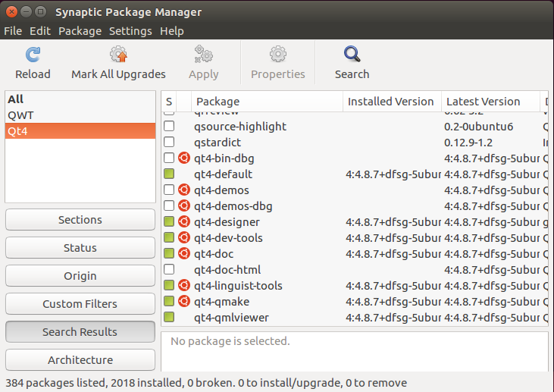Toggle the status checkbox for qstardict
The image size is (554, 392).
point(169,142)
